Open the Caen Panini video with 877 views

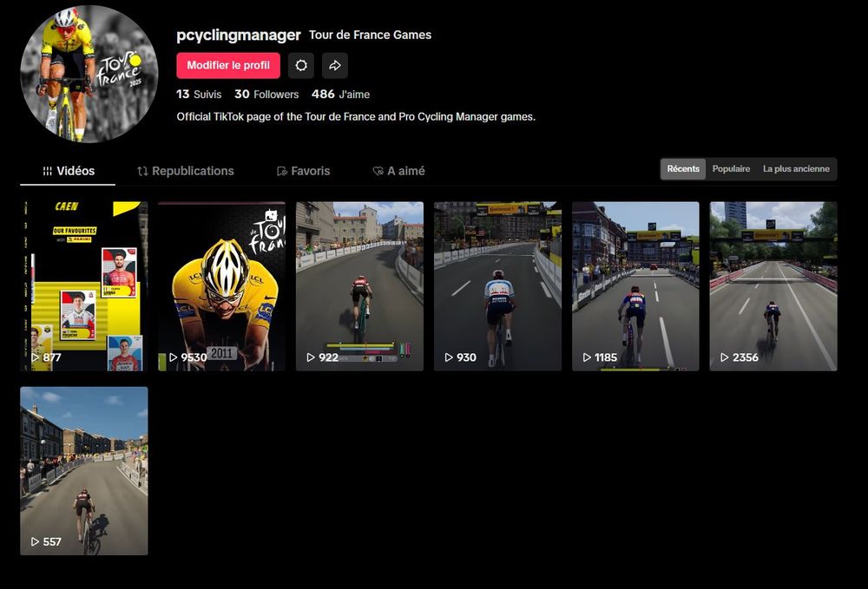[x=84, y=286]
